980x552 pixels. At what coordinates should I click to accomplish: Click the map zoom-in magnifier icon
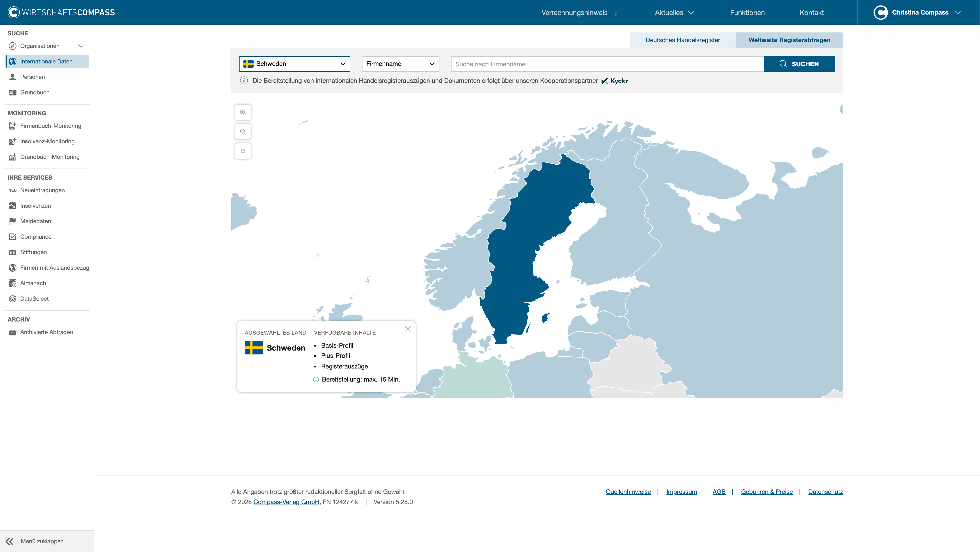243,112
